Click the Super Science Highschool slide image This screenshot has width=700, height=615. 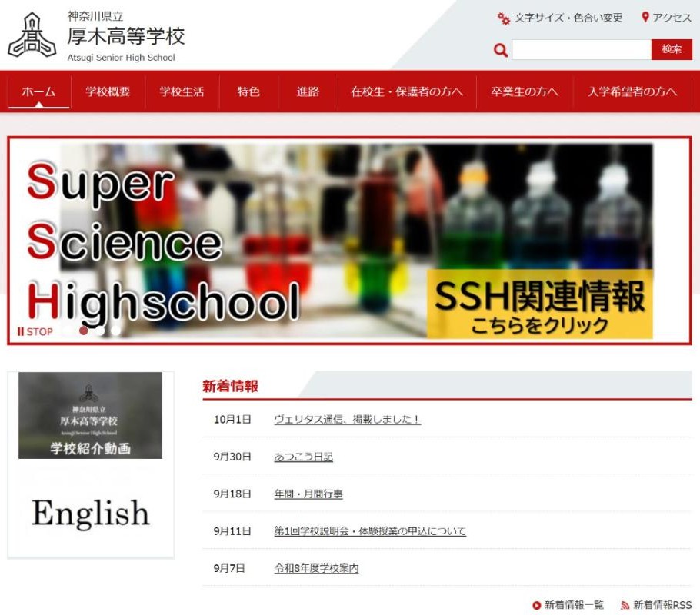pos(349,241)
